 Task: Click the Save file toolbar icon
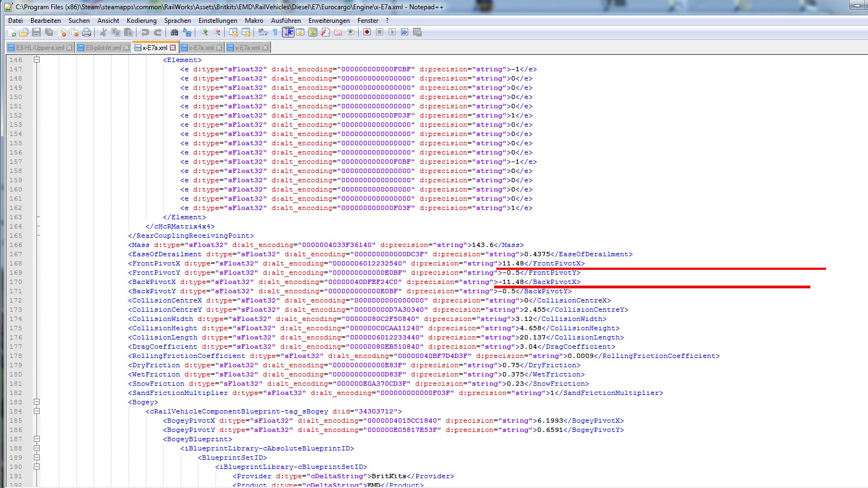[36, 33]
